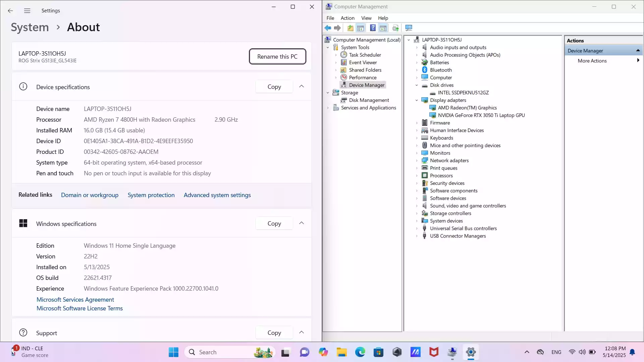This screenshot has height=362, width=644.
Task: Select INTEL SSDPEKNU512GZ disk drive
Action: [x=463, y=93]
